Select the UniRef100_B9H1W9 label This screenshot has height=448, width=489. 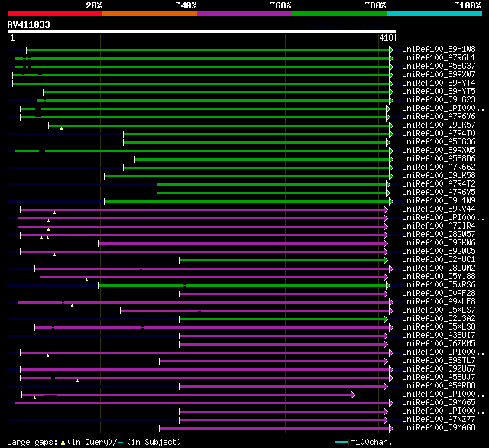coord(439,201)
